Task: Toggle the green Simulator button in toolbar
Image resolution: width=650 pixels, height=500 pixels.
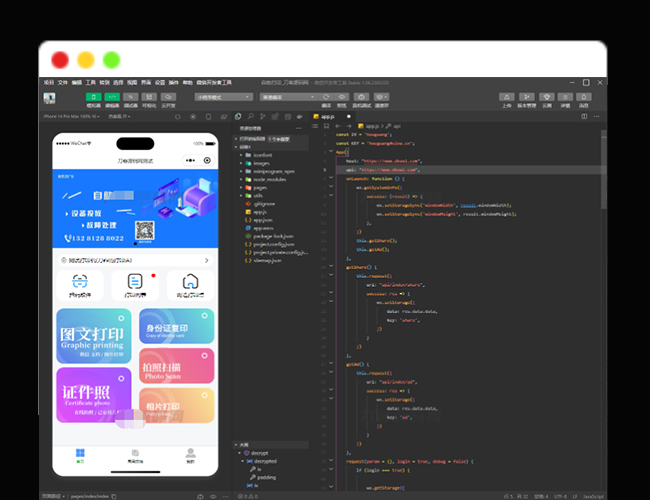Action: [93, 97]
